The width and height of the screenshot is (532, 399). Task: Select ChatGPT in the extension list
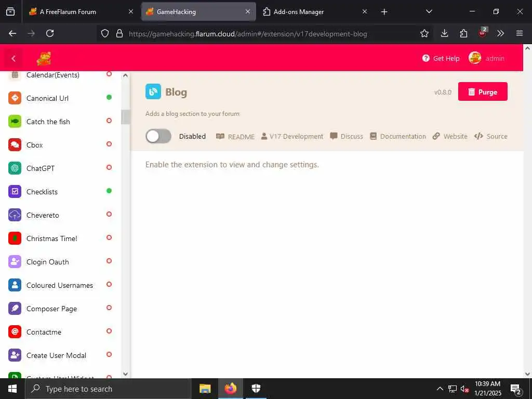(x=60, y=168)
